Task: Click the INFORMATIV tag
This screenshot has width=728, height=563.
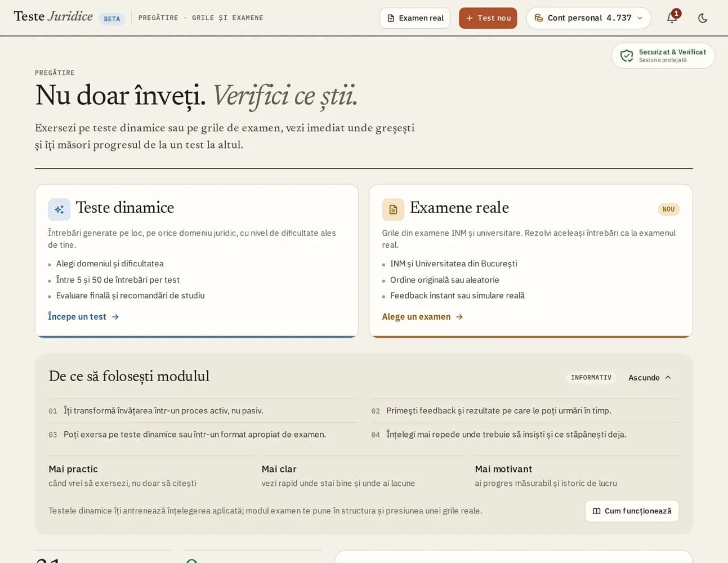Action: pos(591,378)
